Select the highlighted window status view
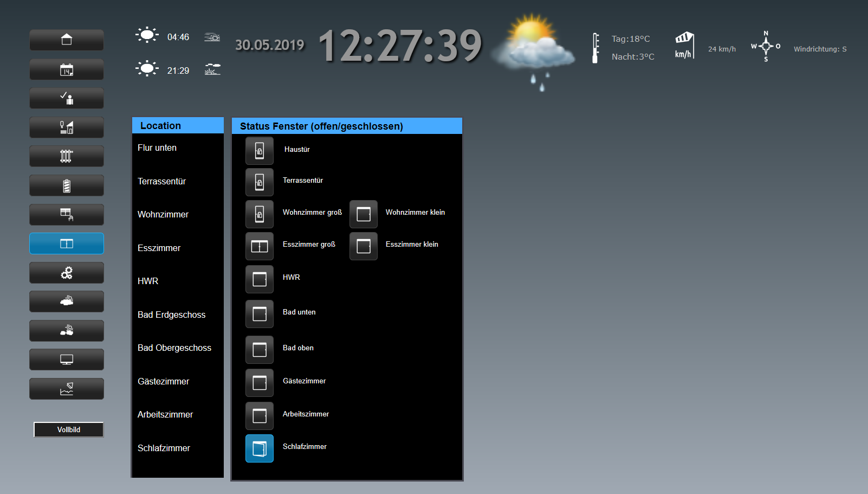 coord(67,243)
